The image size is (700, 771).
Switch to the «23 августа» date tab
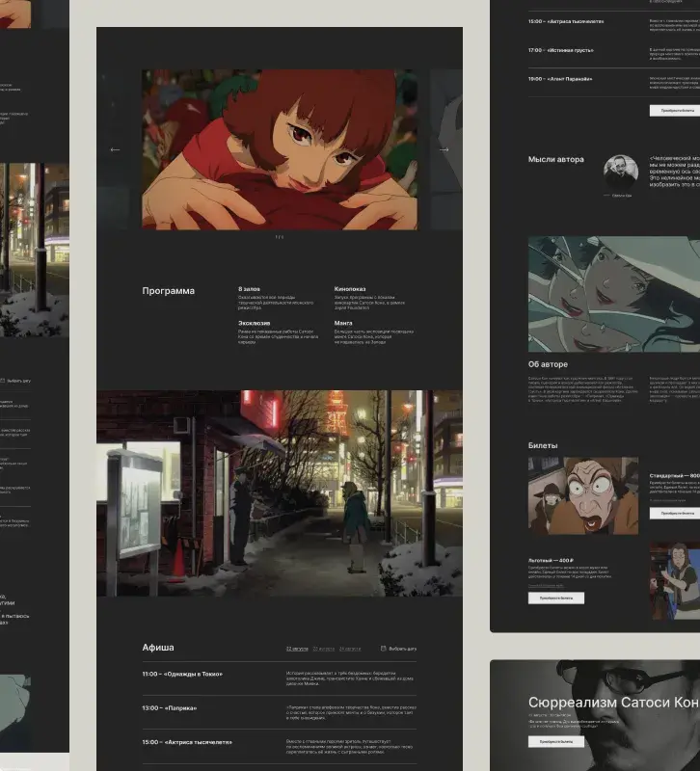(x=324, y=649)
